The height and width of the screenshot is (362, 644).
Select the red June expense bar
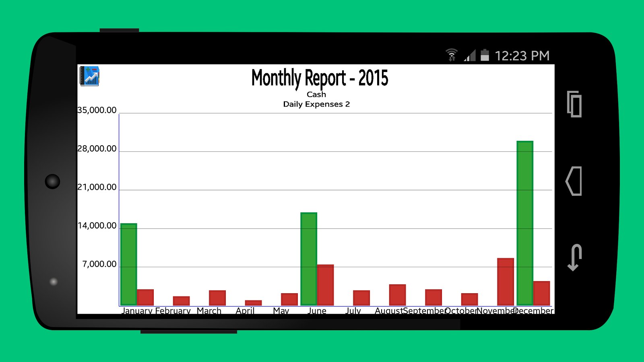coord(325,285)
